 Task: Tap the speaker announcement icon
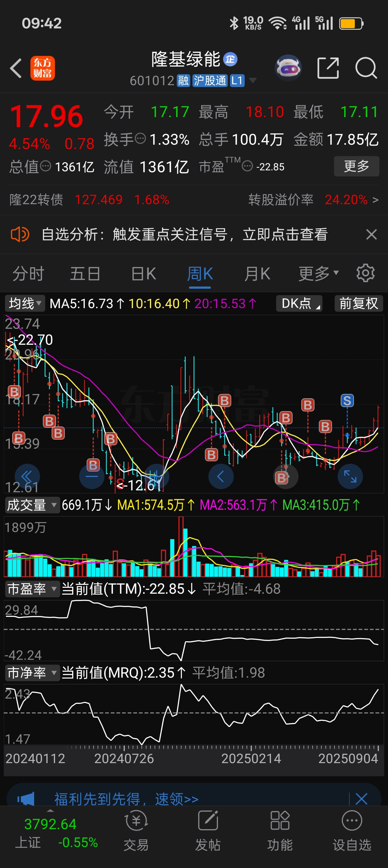20,234
